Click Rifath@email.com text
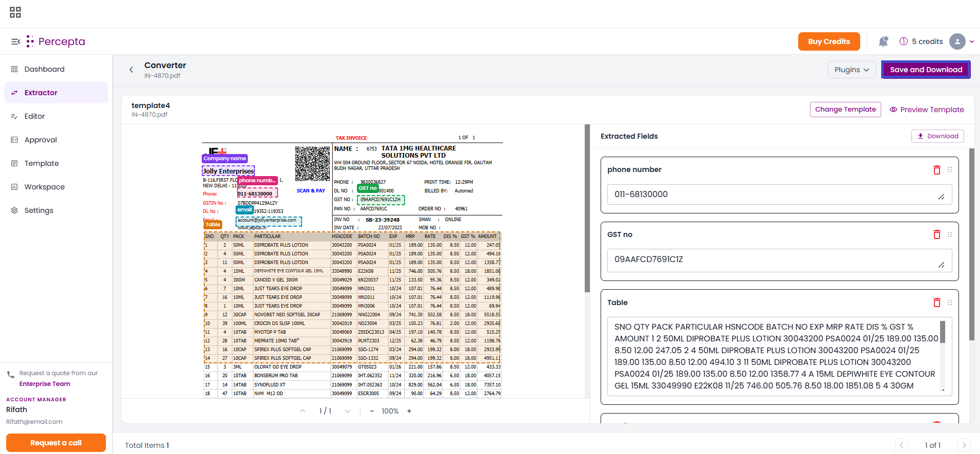 [34, 422]
